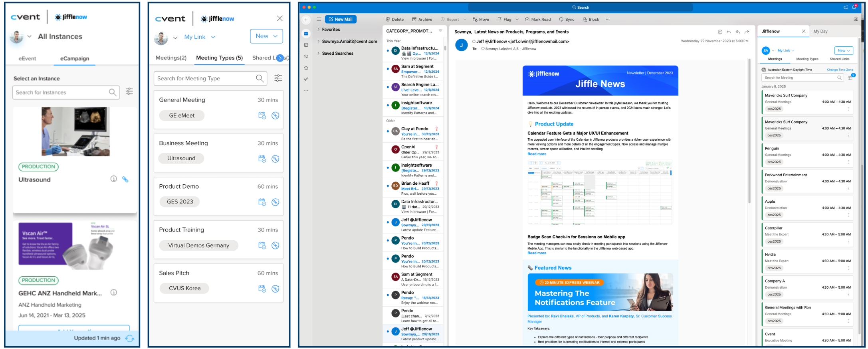Click the New Mail button
Screen dimensions: 868x349
click(341, 19)
